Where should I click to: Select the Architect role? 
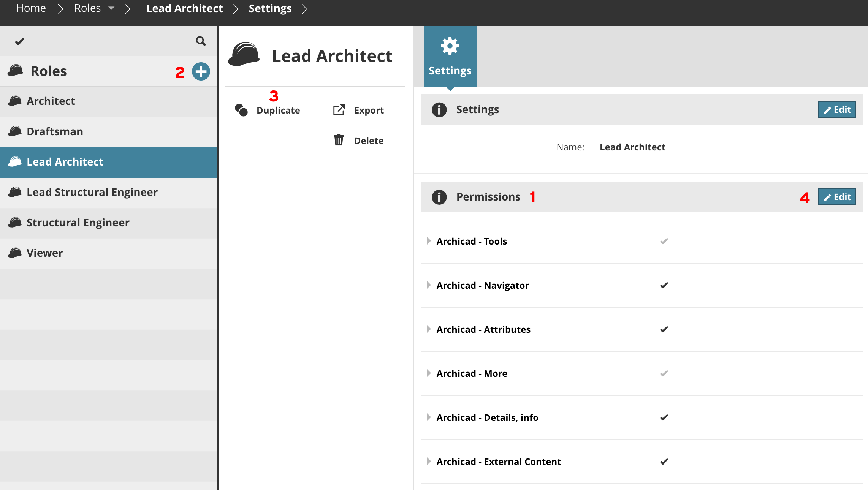click(108, 101)
